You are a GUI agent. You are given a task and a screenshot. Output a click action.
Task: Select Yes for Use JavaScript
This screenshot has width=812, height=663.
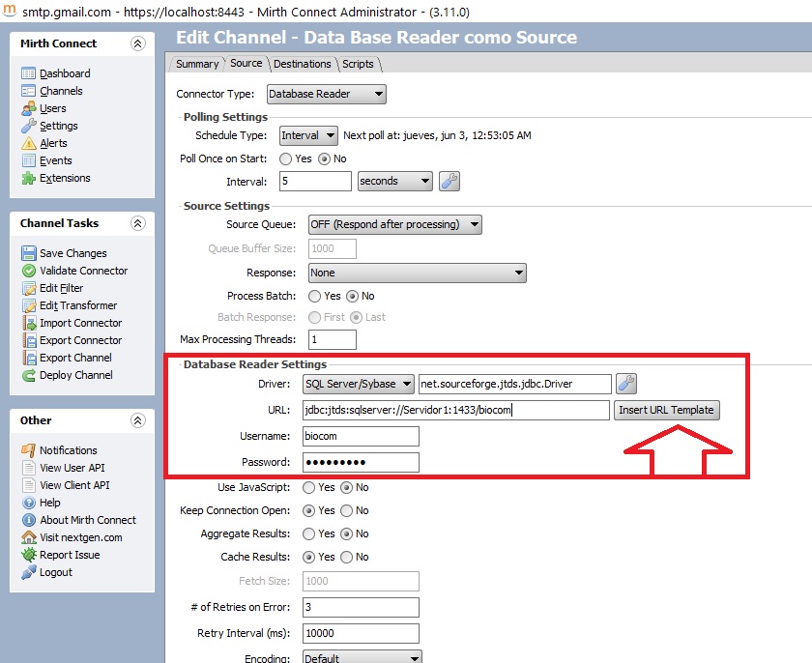[x=306, y=487]
